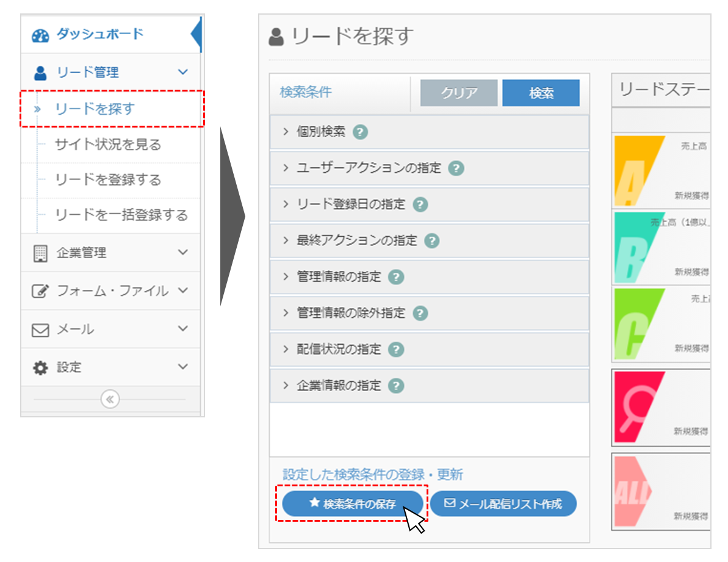Expand the 企業管理 menu chevron
The image size is (728, 562).
pos(183,253)
